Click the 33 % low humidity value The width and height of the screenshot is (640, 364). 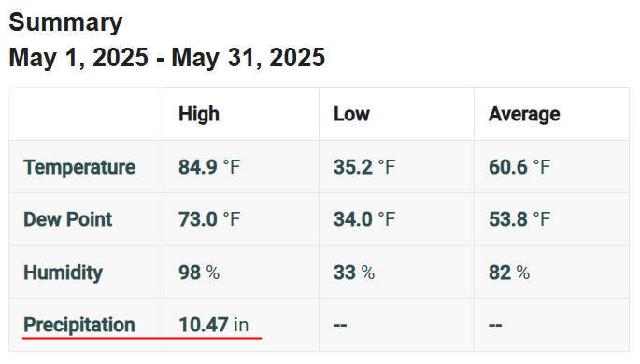tap(354, 273)
